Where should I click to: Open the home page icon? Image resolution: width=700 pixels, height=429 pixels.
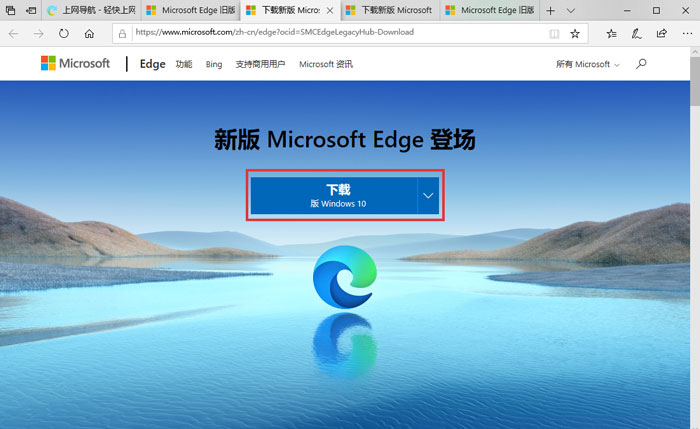[x=89, y=33]
